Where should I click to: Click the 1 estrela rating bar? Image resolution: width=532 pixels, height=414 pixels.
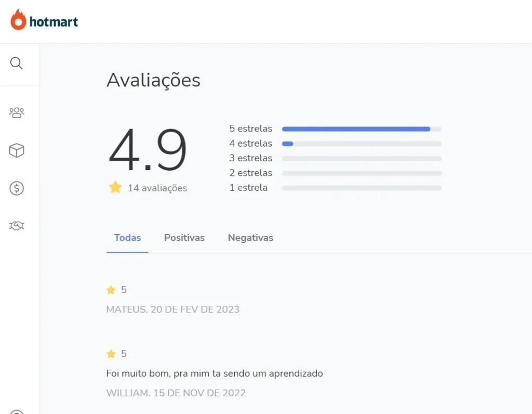coord(362,188)
